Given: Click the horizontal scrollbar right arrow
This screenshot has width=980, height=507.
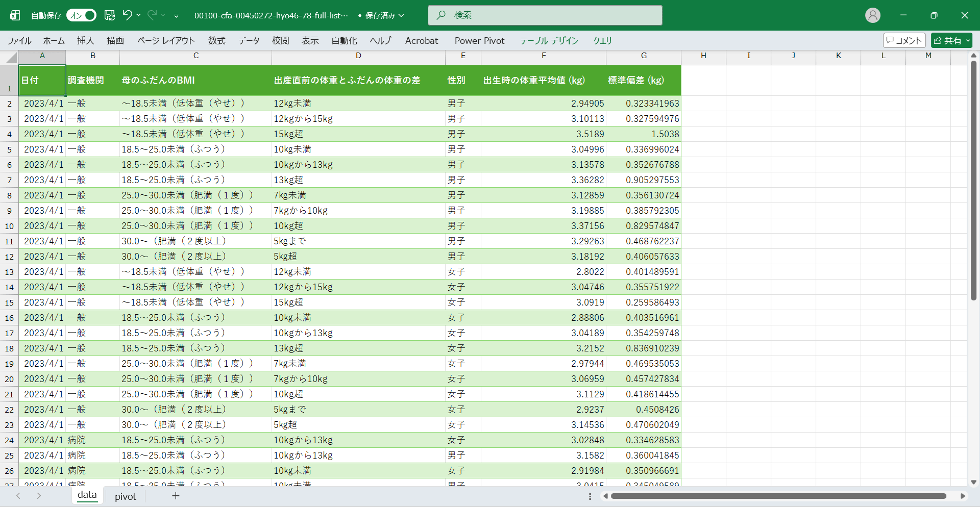Looking at the screenshot, I should pyautogui.click(x=963, y=496).
